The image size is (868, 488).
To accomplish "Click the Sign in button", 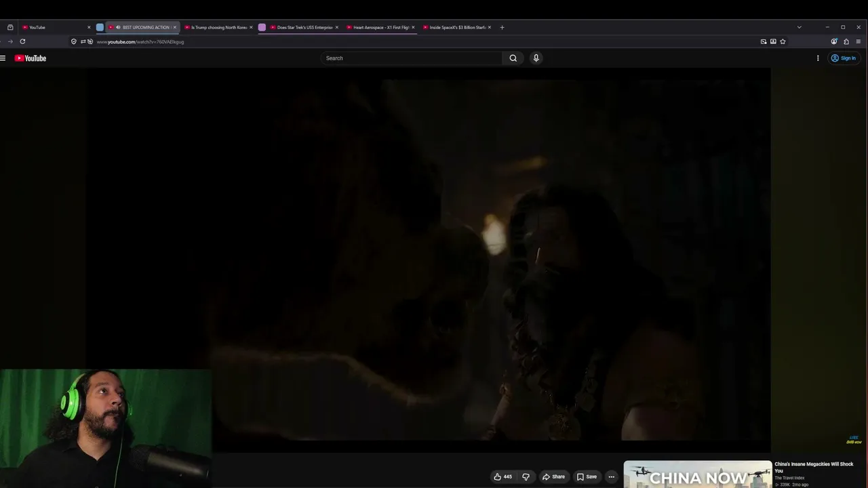I will coord(844,58).
